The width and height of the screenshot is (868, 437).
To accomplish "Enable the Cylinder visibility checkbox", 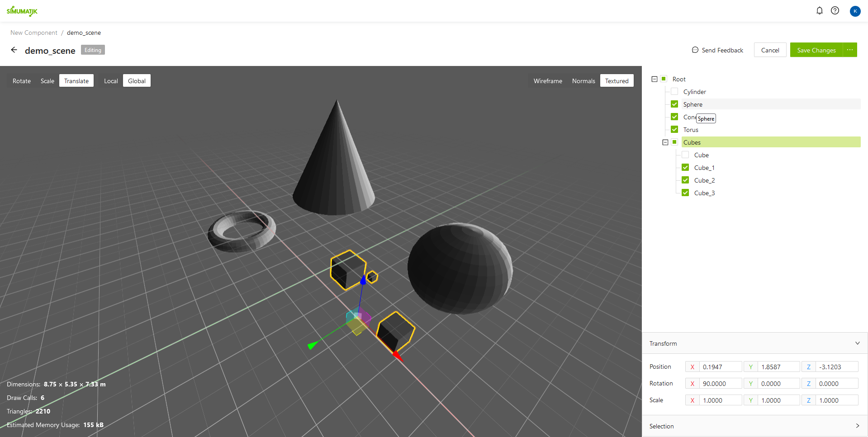I will (x=674, y=92).
